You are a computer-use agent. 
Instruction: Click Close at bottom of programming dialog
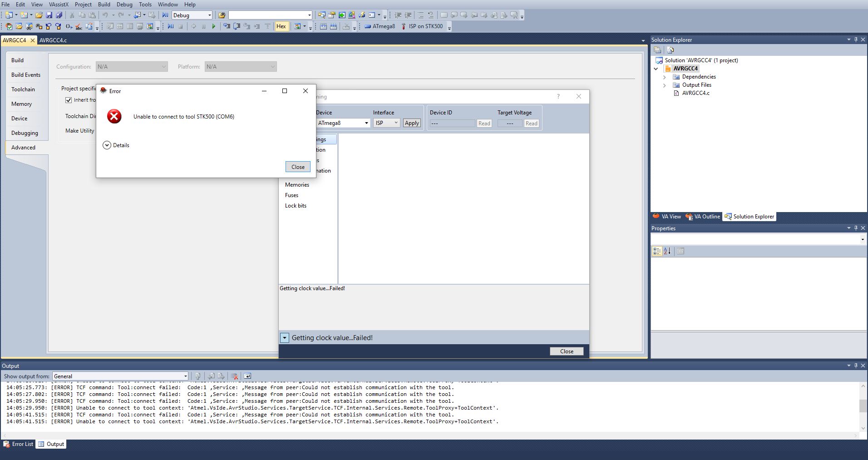tap(567, 351)
